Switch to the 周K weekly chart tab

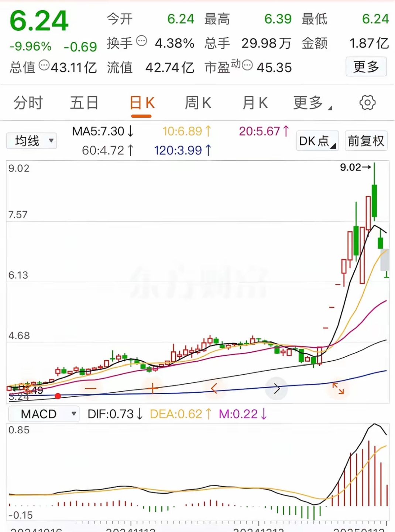click(198, 103)
